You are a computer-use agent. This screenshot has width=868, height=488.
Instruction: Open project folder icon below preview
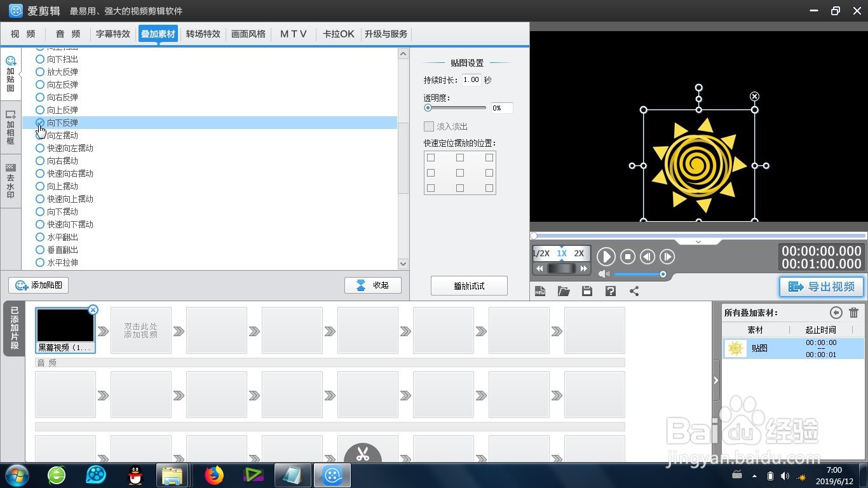(x=564, y=291)
